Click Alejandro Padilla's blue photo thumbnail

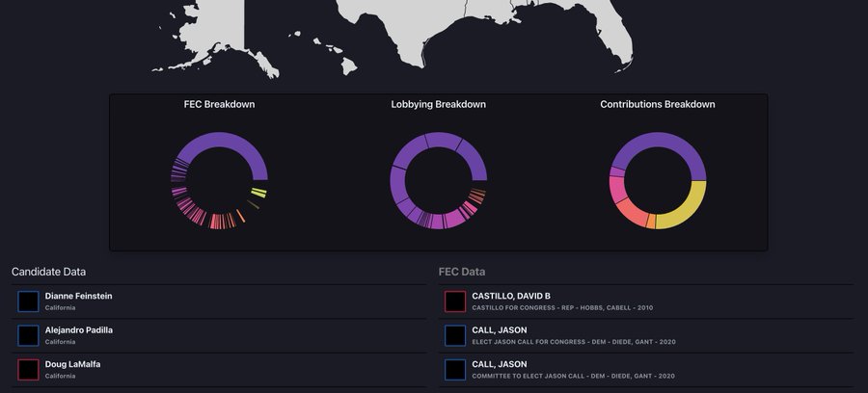pyautogui.click(x=28, y=336)
